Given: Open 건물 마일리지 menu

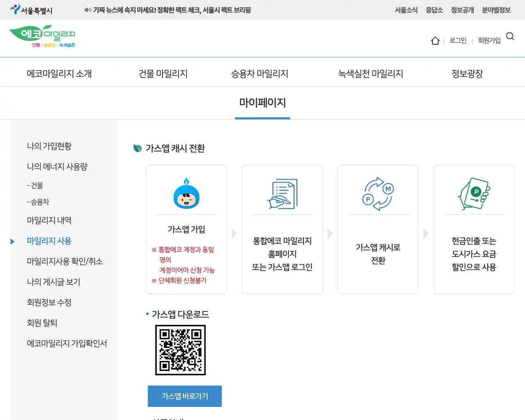Looking at the screenshot, I should pos(163,74).
